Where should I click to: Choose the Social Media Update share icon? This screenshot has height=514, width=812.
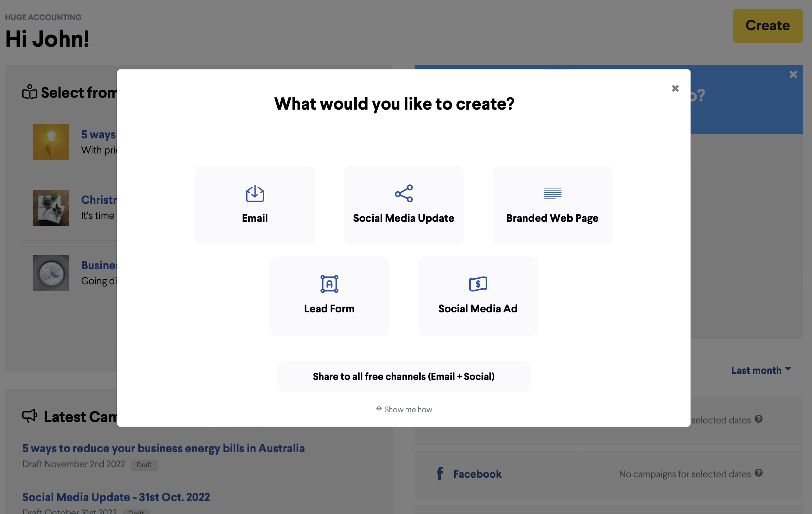pos(403,194)
